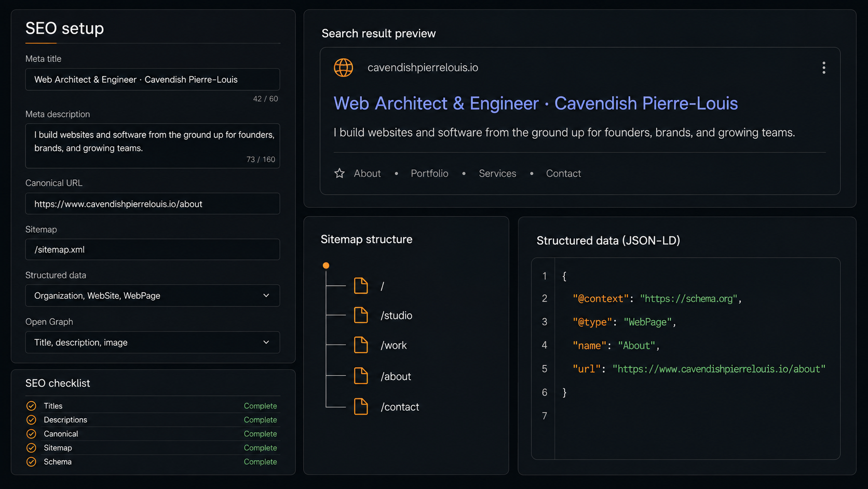
Task: Click the "name" key in JSON-LD
Action: click(x=589, y=346)
